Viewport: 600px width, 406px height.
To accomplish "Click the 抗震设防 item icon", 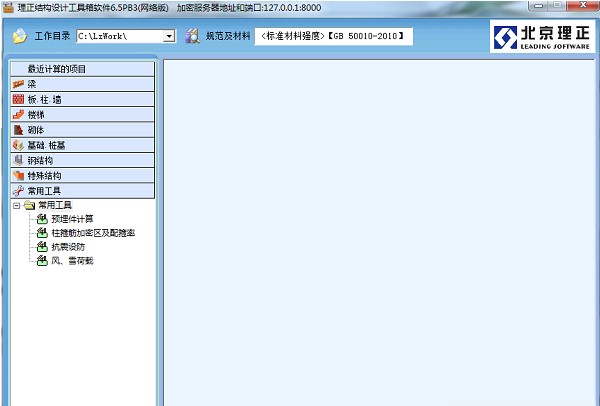I will (42, 247).
